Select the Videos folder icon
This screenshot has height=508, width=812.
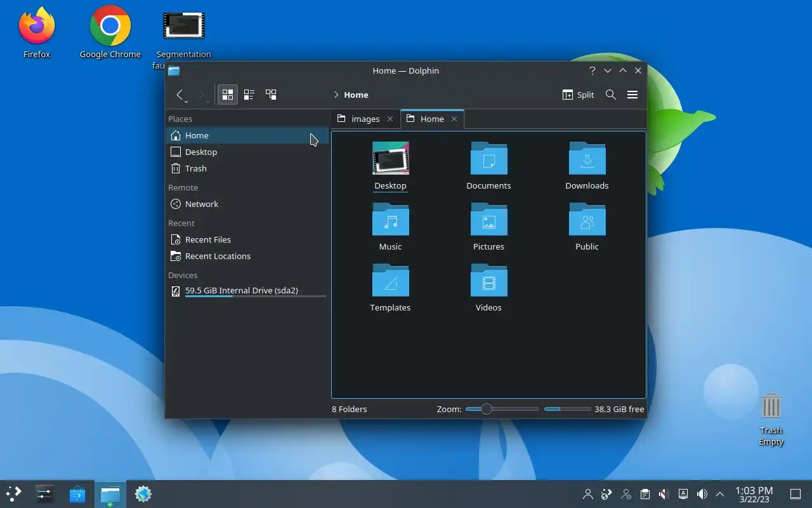(x=488, y=280)
